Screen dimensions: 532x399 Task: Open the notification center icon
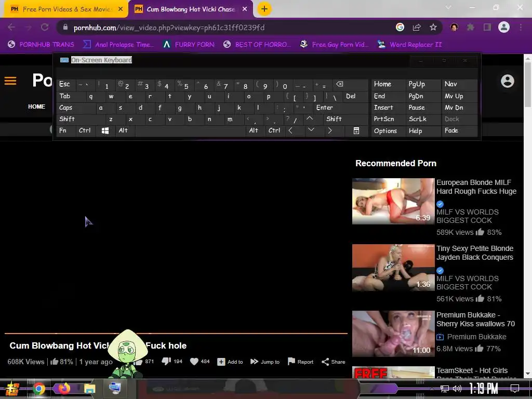pyautogui.click(x=515, y=389)
